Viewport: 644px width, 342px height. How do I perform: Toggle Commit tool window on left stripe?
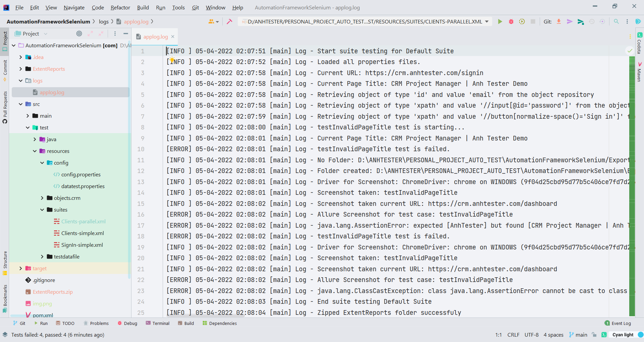tap(5, 71)
